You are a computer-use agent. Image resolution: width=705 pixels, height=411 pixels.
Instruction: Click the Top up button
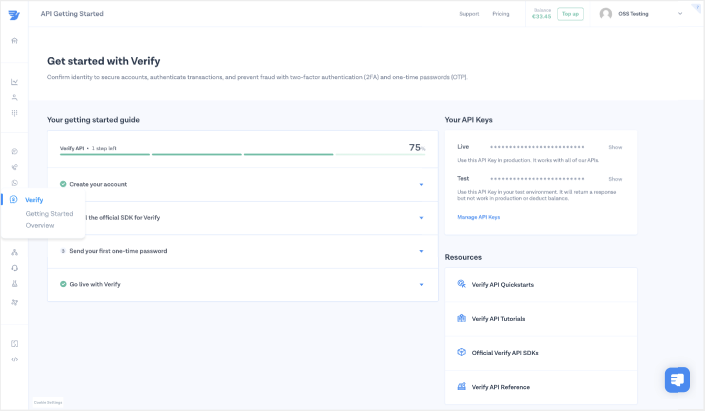coord(570,14)
